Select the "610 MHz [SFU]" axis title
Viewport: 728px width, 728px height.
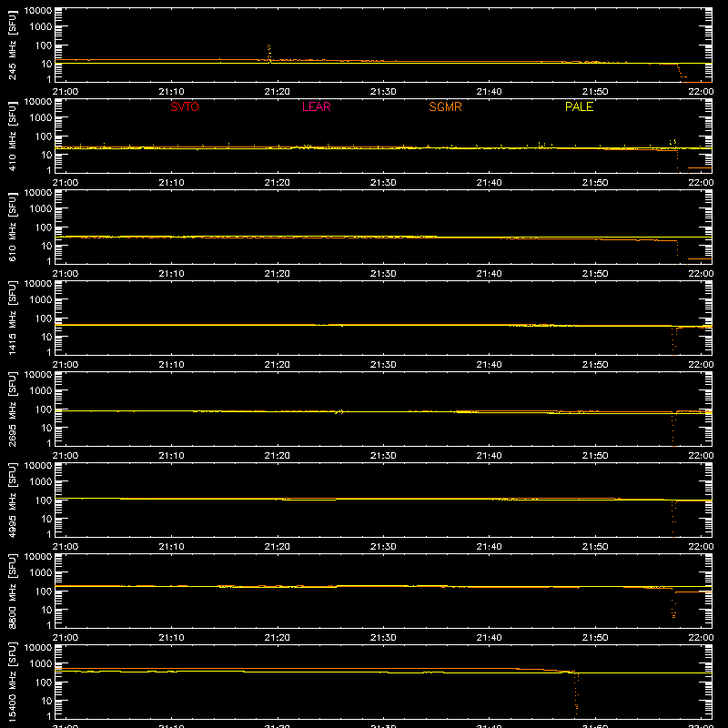point(13,227)
